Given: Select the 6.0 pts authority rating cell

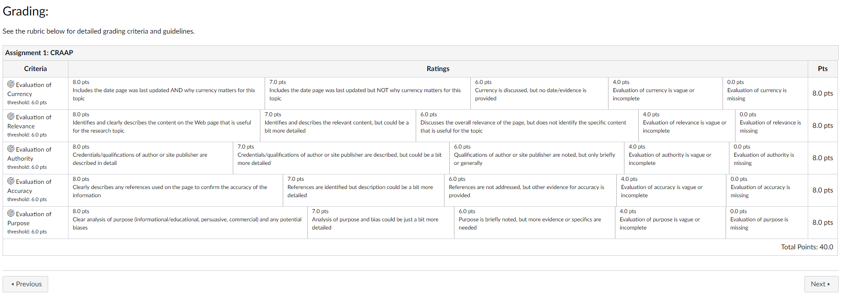Looking at the screenshot, I should (537, 158).
